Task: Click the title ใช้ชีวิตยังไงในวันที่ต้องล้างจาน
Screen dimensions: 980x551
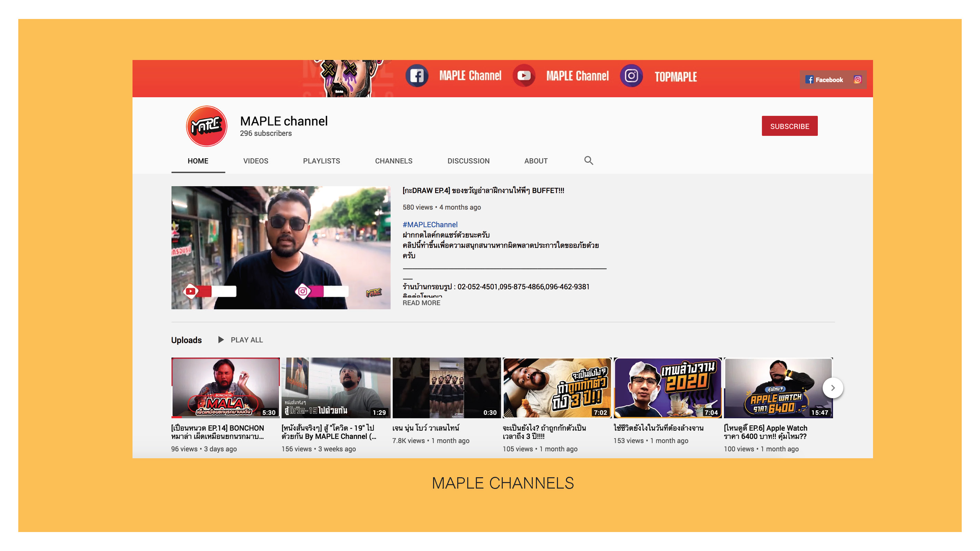Action: click(x=658, y=428)
